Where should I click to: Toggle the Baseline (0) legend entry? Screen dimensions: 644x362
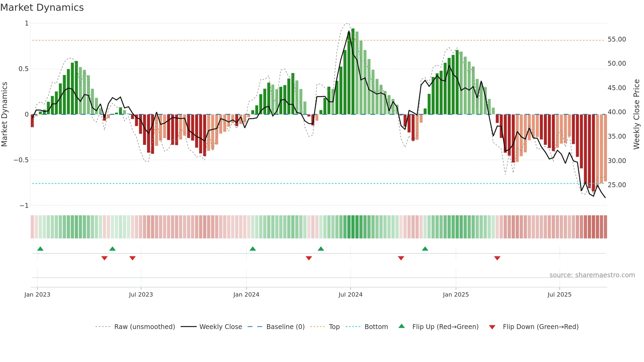point(276,327)
